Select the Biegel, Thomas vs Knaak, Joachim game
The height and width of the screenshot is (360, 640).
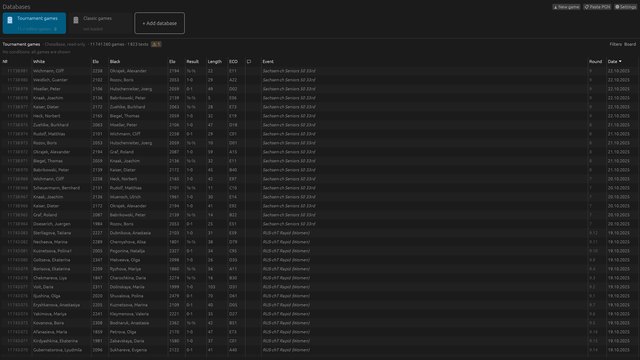[x=320, y=161]
